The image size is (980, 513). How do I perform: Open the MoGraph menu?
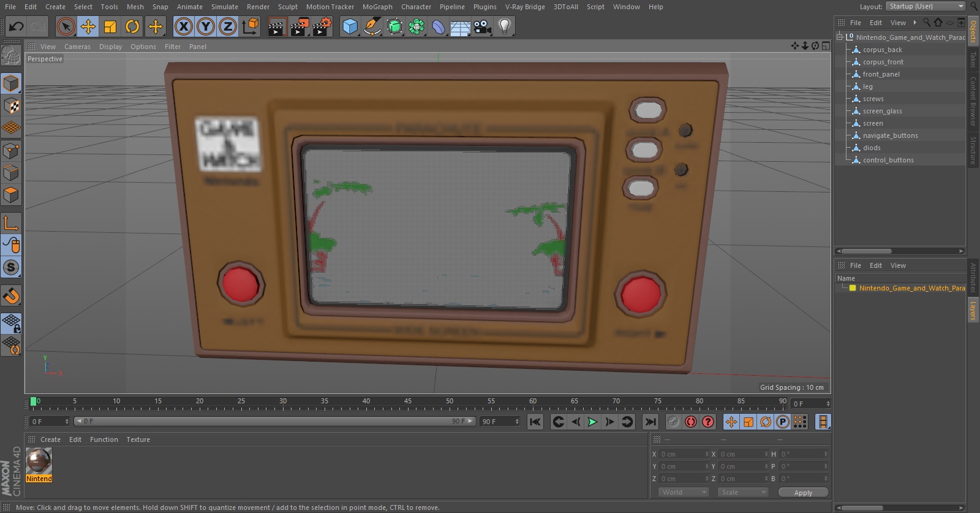coord(377,7)
